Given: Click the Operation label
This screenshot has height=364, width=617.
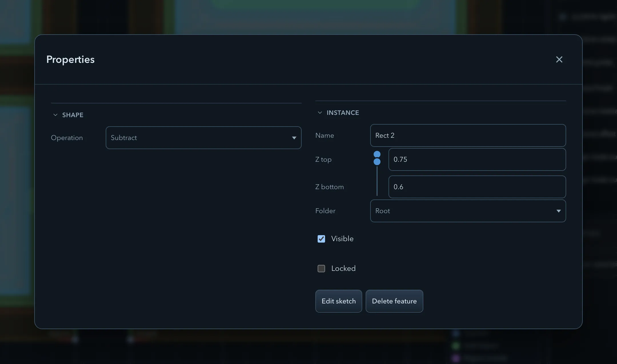Looking at the screenshot, I should pyautogui.click(x=67, y=138).
